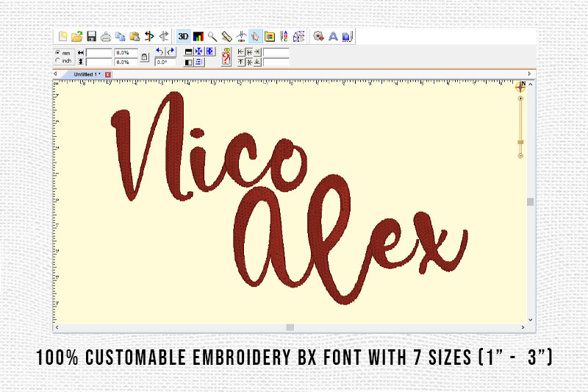This screenshot has height=392, width=588.
Task: Select the inch unit radio button
Action: point(57,60)
